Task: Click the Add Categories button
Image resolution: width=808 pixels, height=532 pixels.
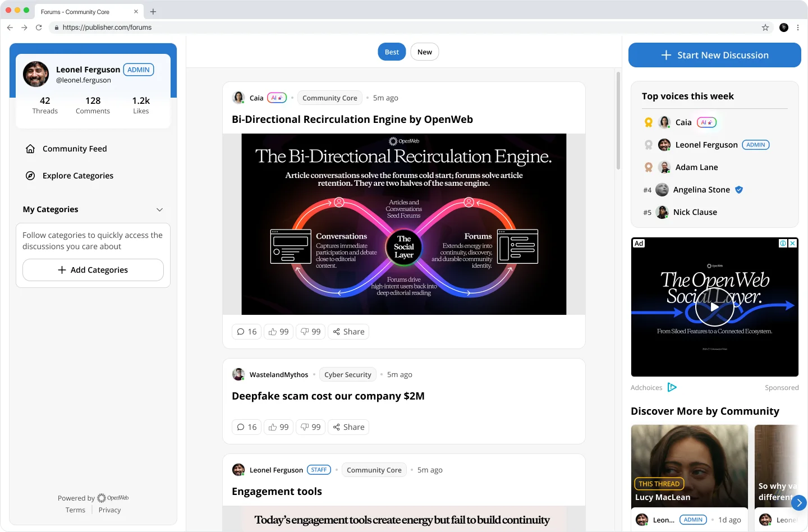Action: (93, 270)
